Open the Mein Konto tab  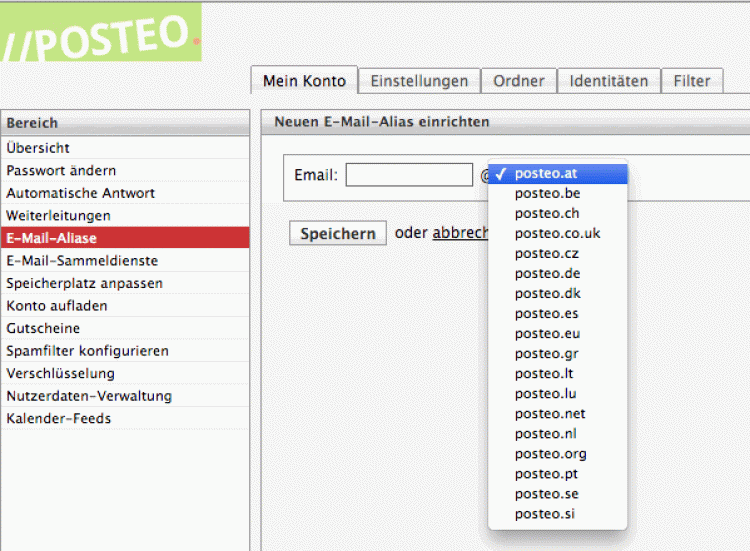(x=304, y=80)
